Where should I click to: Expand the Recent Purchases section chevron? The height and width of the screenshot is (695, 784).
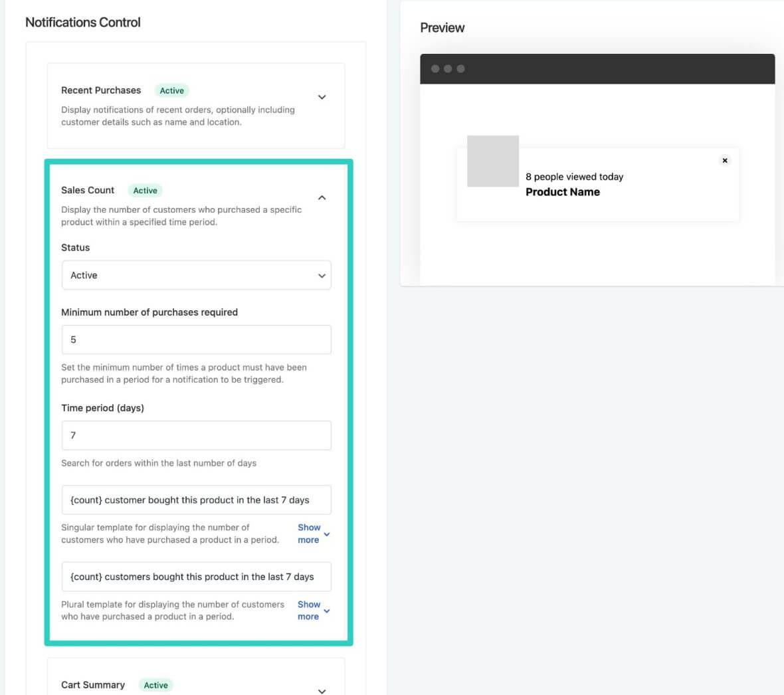tap(322, 97)
